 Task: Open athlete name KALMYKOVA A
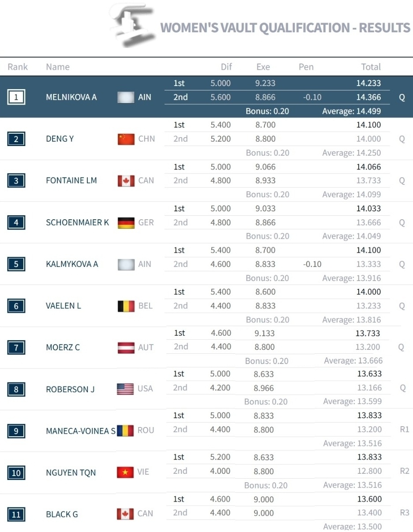pos(72,264)
